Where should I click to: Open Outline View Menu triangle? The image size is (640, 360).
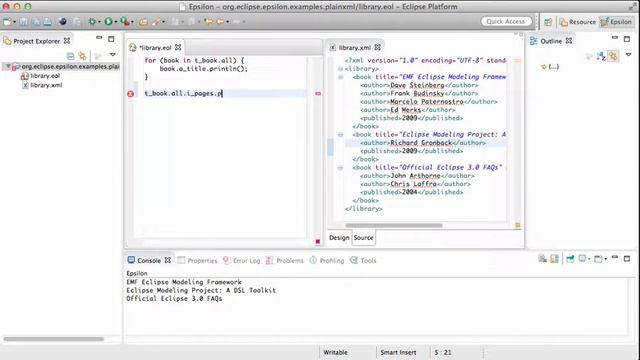tap(629, 54)
